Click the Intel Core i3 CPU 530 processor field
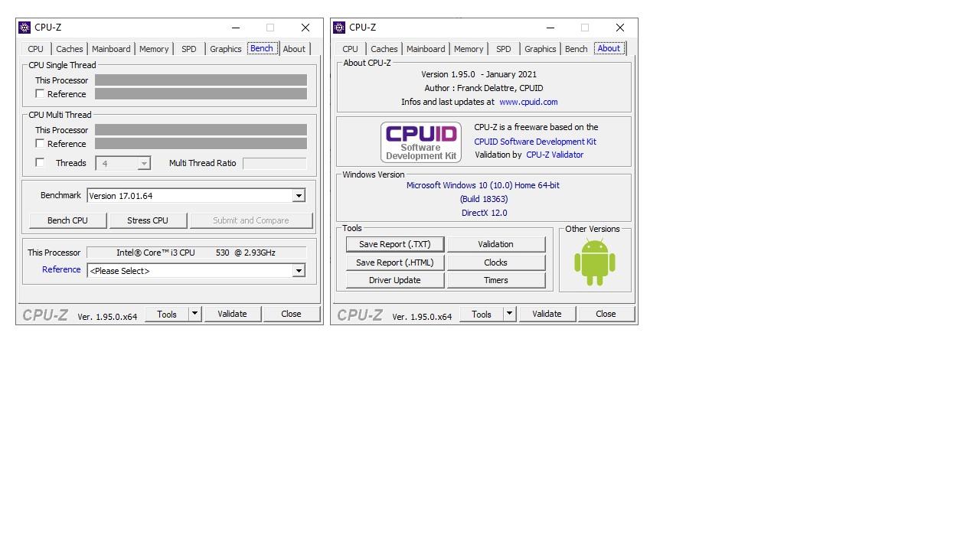The image size is (980, 551). (x=196, y=253)
